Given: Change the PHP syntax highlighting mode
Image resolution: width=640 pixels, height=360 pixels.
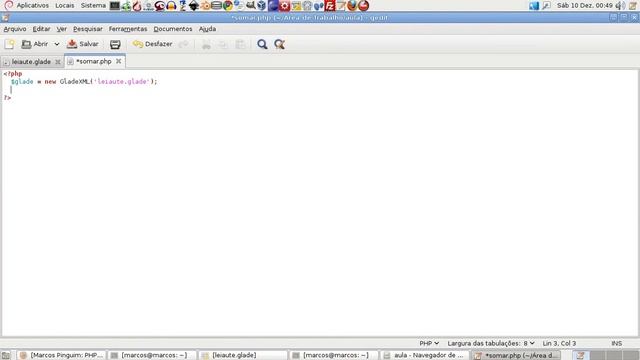Looking at the screenshot, I should pos(429,343).
